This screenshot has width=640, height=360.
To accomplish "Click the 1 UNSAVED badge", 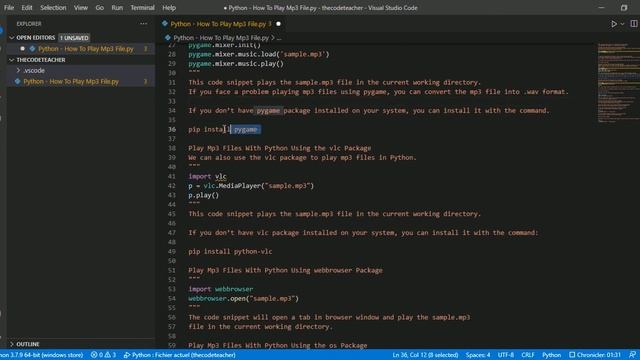I will tap(74, 38).
